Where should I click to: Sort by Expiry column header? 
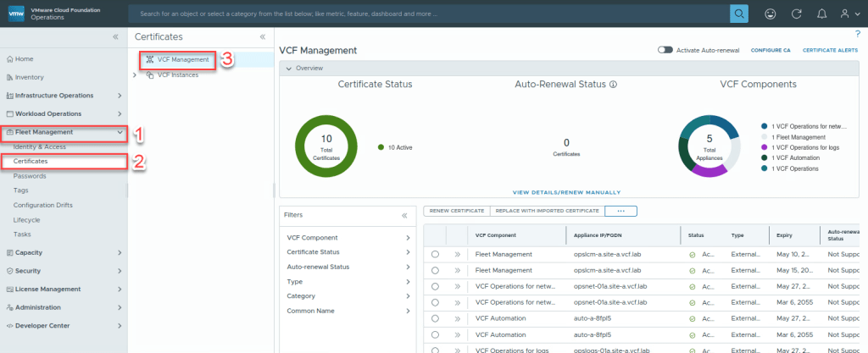point(784,235)
